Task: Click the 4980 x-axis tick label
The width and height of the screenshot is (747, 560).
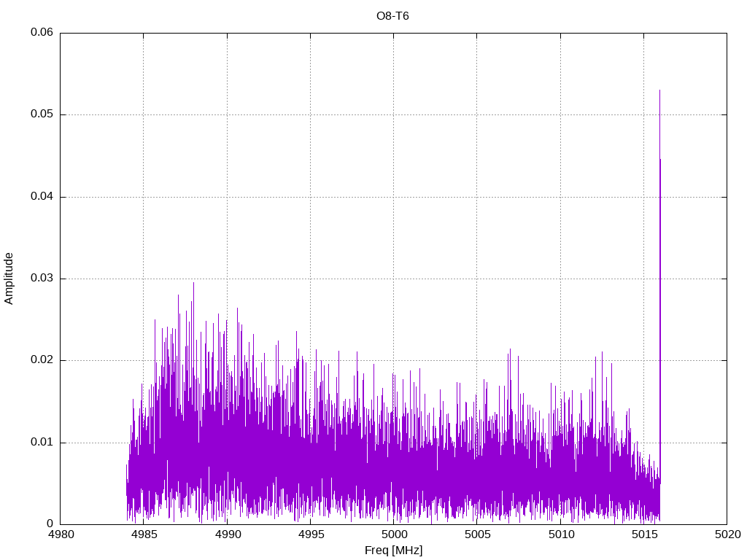Action: coord(61,534)
